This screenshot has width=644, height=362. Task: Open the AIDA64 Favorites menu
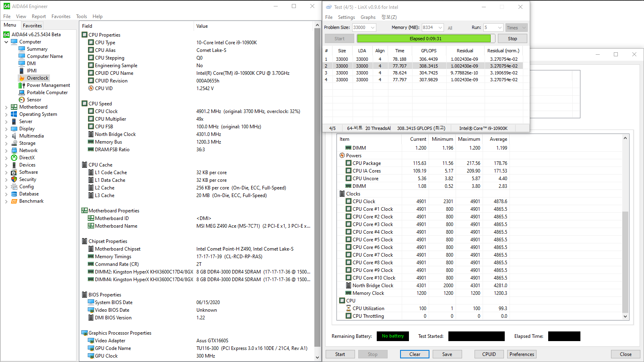tap(61, 16)
